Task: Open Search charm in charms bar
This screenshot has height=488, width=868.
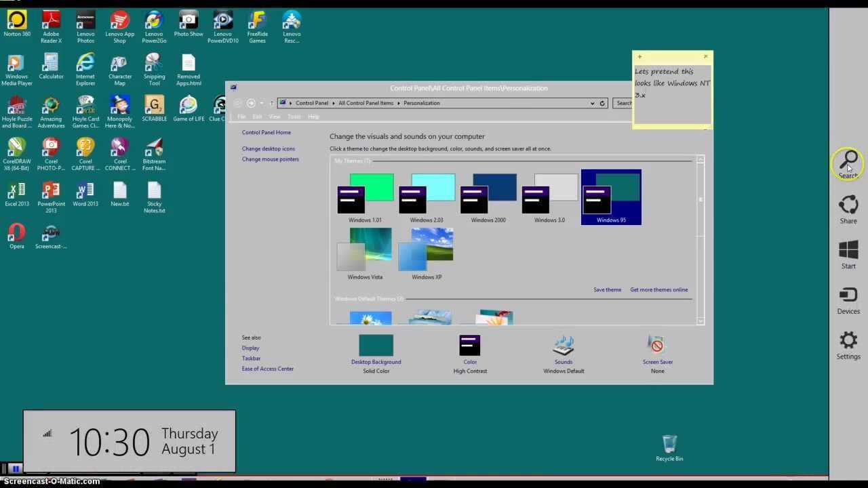Action: 848,165
